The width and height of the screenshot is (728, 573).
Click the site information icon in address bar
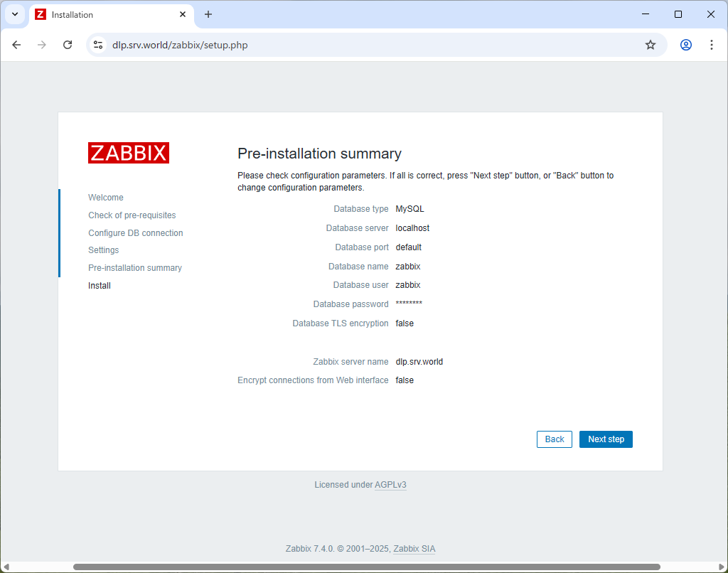97,44
